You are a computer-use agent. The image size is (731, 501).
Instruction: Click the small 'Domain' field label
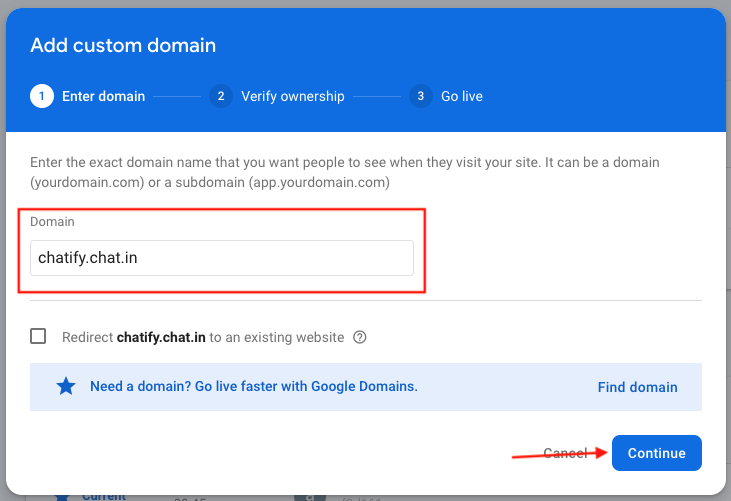coord(52,221)
